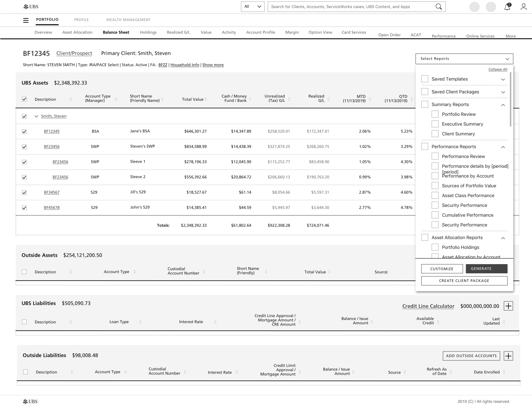Tick the Executive Summary checkbox

[x=435, y=124]
